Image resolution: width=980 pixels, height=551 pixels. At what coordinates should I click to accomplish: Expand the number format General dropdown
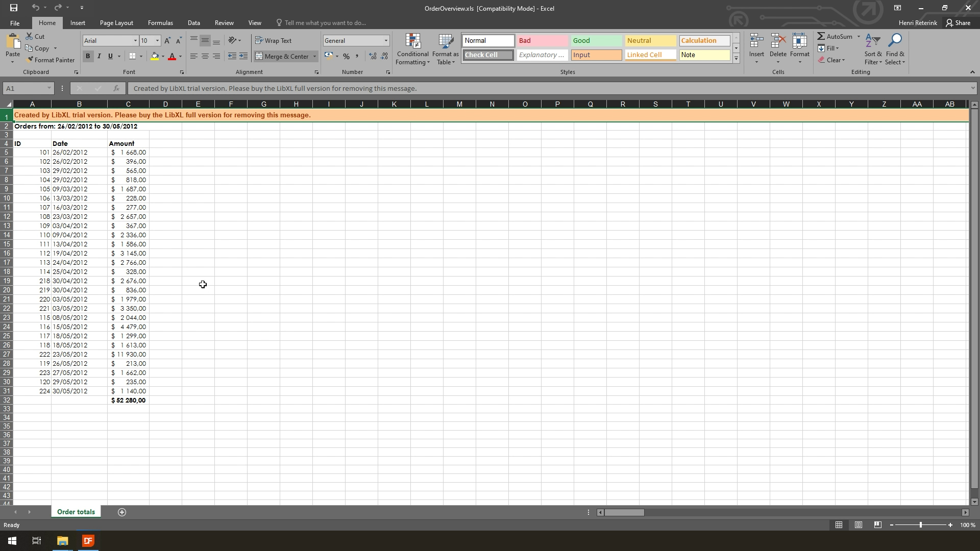386,41
